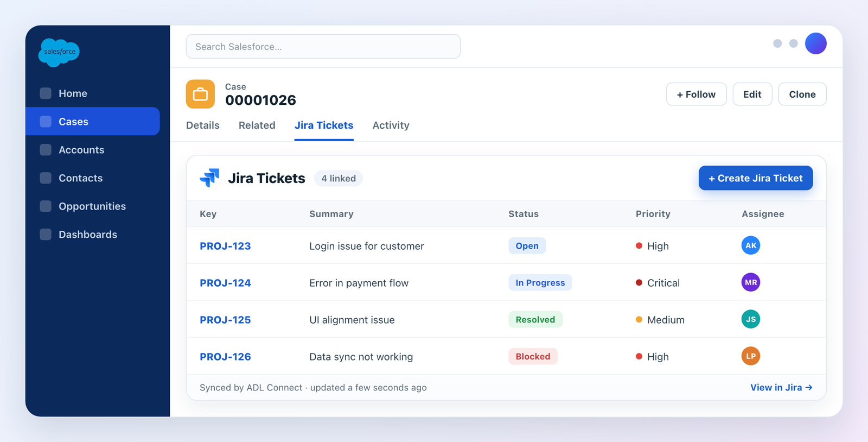
Task: Click the Jira logo in the tickets panel
Action: click(x=209, y=178)
